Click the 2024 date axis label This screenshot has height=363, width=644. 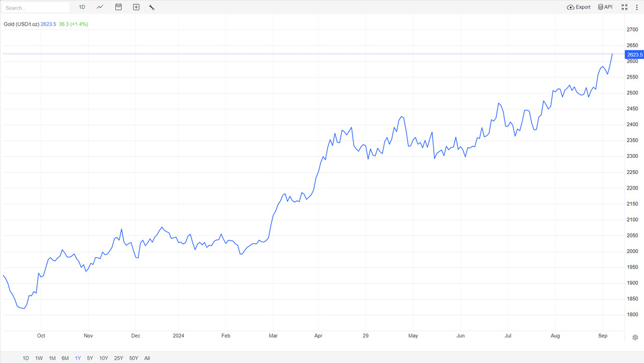click(x=179, y=336)
